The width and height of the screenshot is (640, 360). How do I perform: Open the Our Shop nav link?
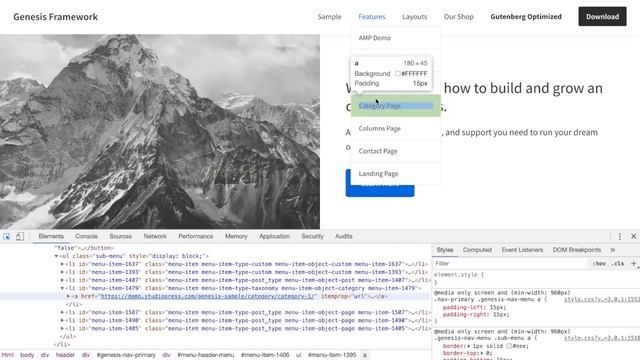pyautogui.click(x=459, y=17)
